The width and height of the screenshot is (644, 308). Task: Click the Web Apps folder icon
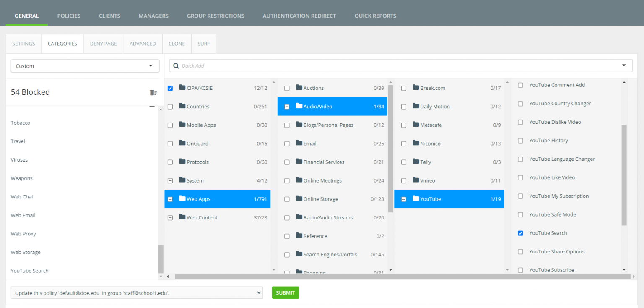click(183, 198)
